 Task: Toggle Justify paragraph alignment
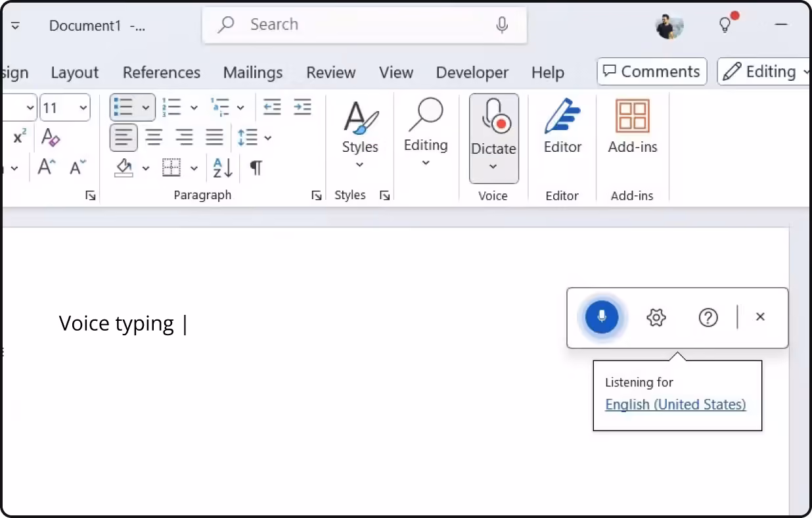[215, 137]
